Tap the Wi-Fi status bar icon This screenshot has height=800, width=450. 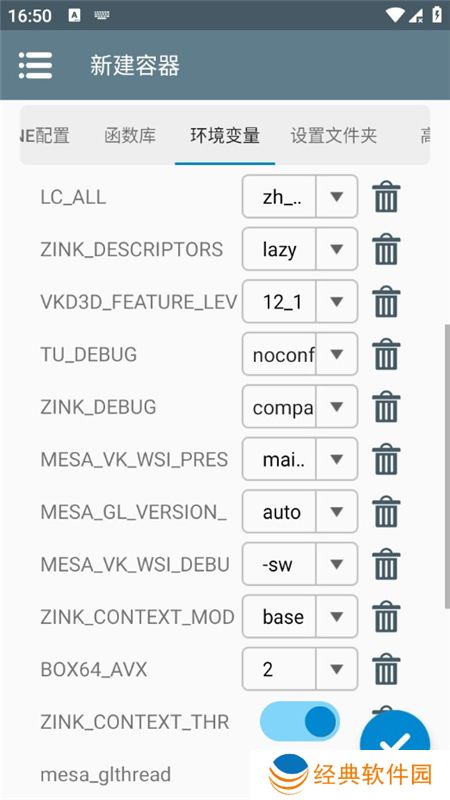click(x=395, y=15)
